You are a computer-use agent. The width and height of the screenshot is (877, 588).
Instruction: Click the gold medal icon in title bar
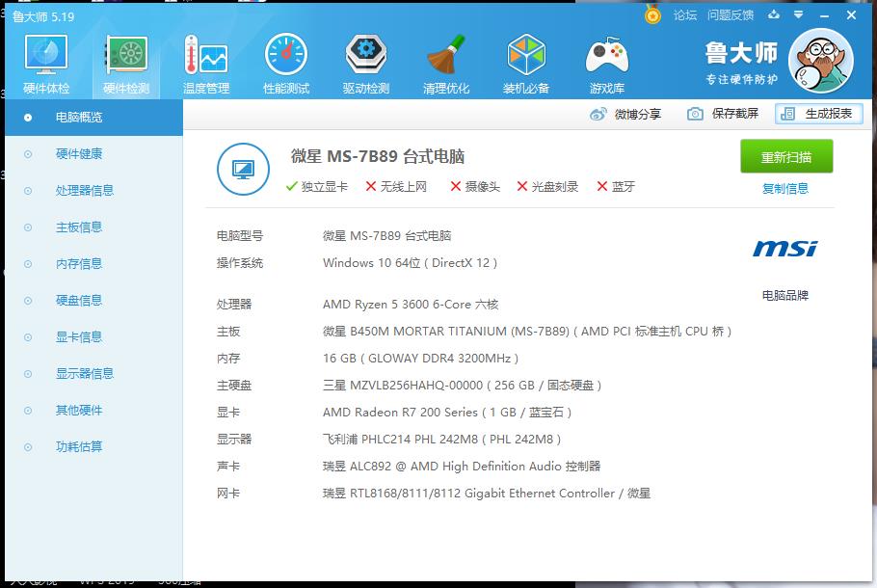652,14
